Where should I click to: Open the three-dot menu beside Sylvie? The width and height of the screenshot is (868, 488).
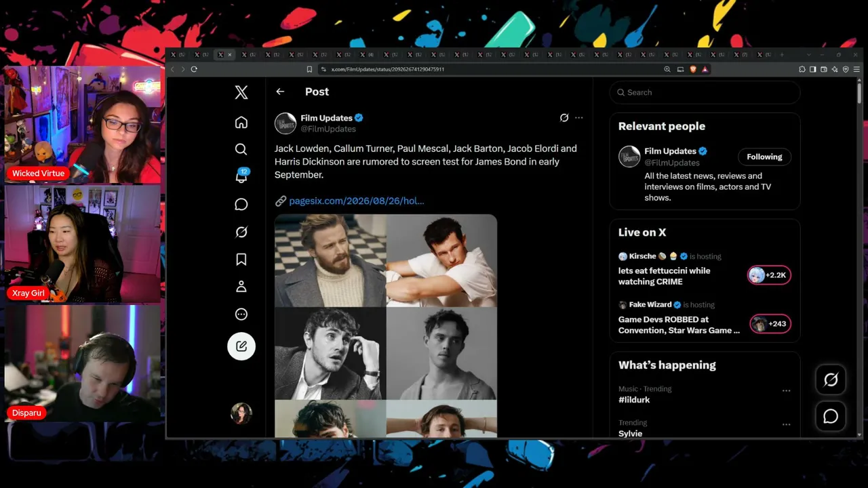(x=787, y=424)
